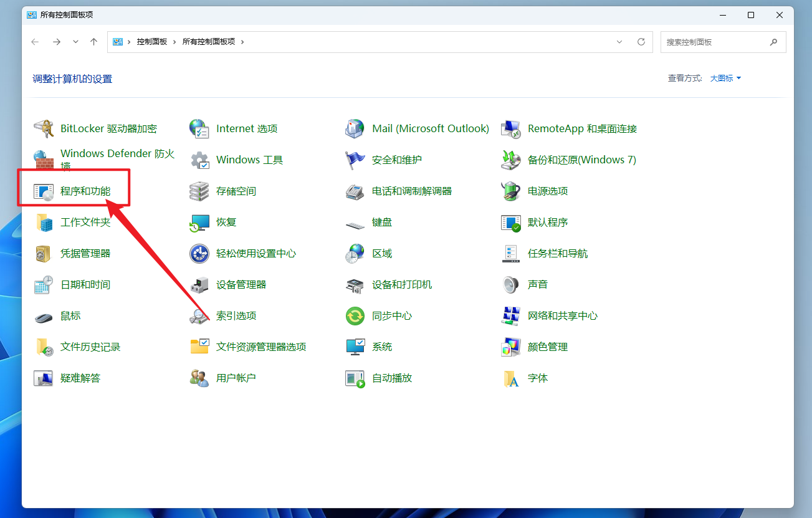Open the 凭据管理器 safe icon
The height and width of the screenshot is (518, 812).
coord(44,254)
